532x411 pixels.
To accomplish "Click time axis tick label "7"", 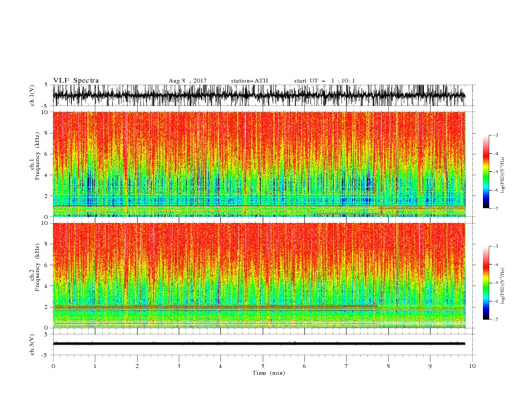I will pos(347,366).
